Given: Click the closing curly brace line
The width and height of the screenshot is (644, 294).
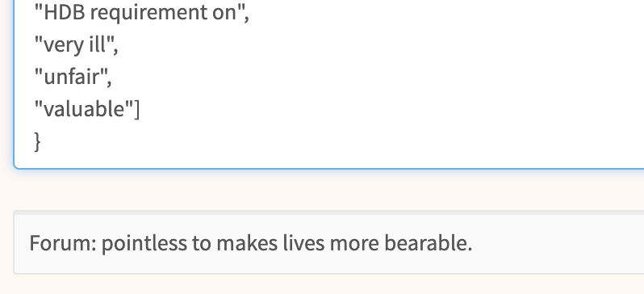Looking at the screenshot, I should 37,141.
